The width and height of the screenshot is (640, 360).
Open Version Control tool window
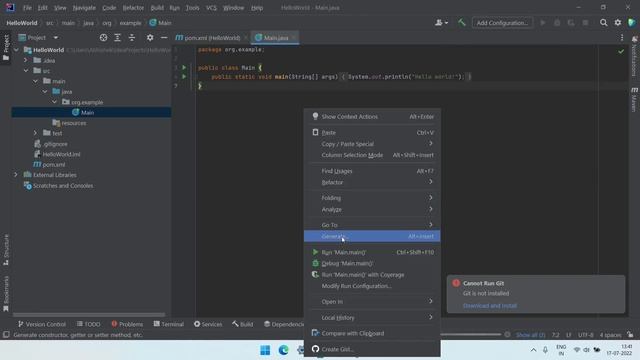click(42, 324)
